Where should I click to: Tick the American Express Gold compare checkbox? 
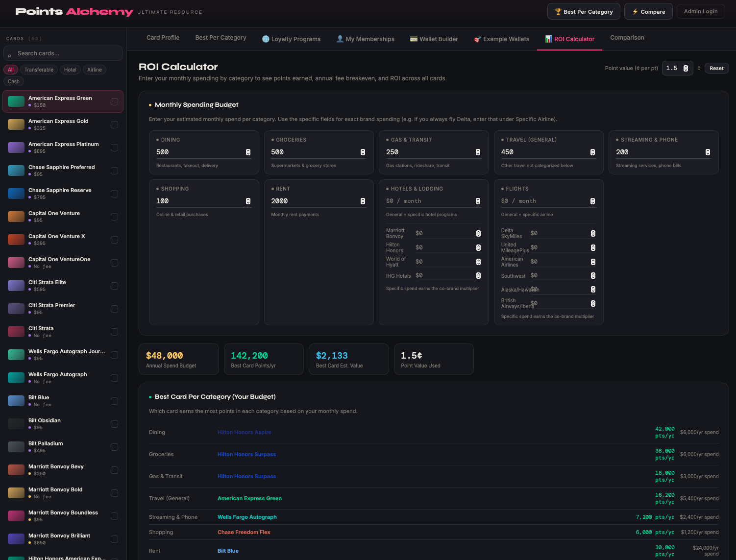(x=114, y=124)
